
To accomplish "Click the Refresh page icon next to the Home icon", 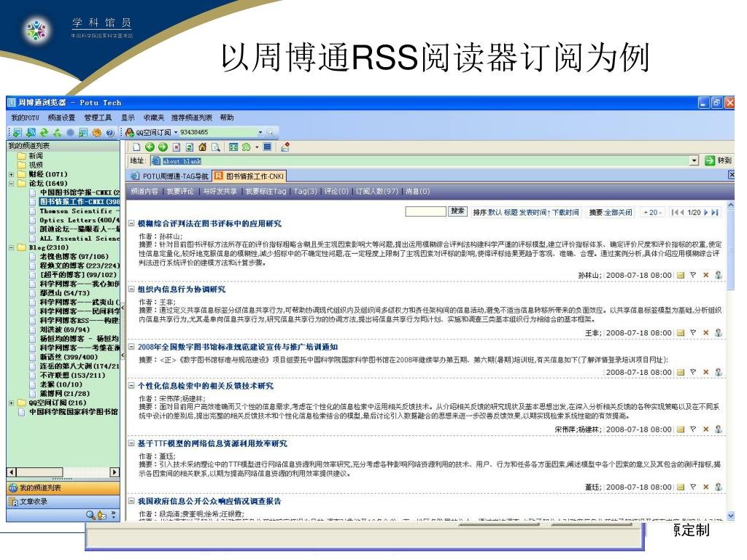I will click(189, 147).
